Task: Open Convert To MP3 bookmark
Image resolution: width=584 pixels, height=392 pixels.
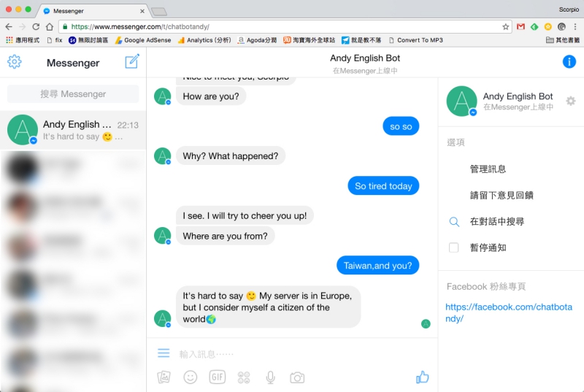Action: pyautogui.click(x=415, y=40)
